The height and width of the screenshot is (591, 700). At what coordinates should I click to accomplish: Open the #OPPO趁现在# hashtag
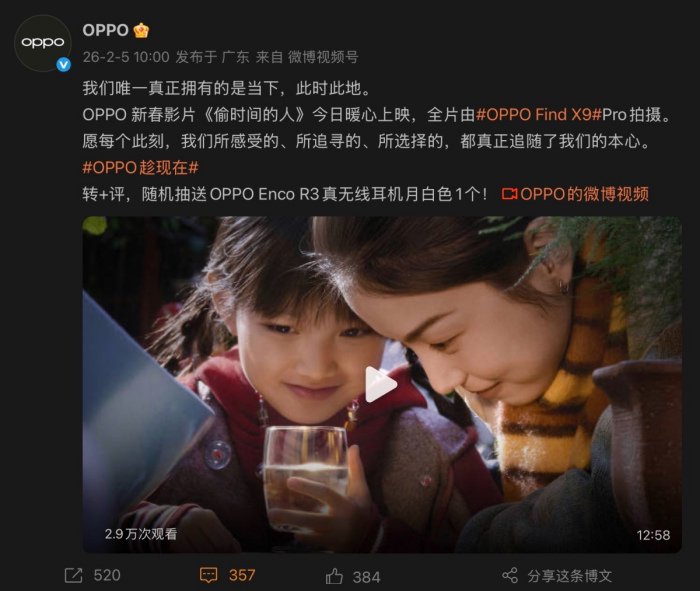pyautogui.click(x=141, y=167)
